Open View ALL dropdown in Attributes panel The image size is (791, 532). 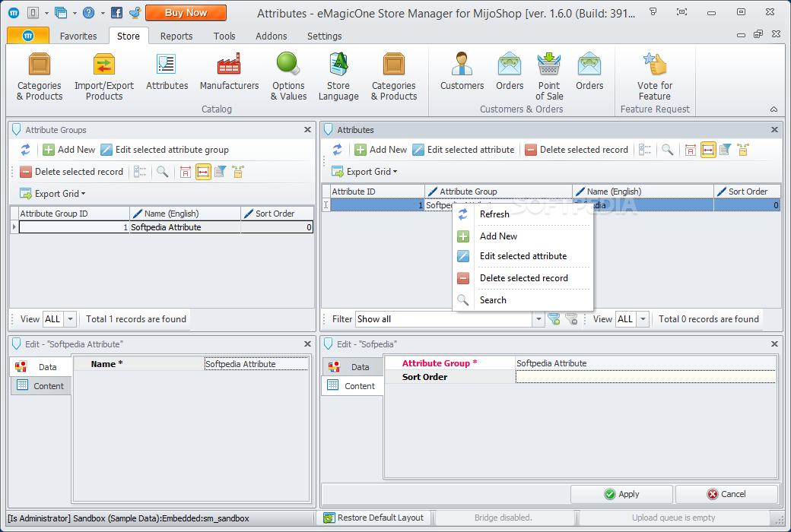pos(643,319)
